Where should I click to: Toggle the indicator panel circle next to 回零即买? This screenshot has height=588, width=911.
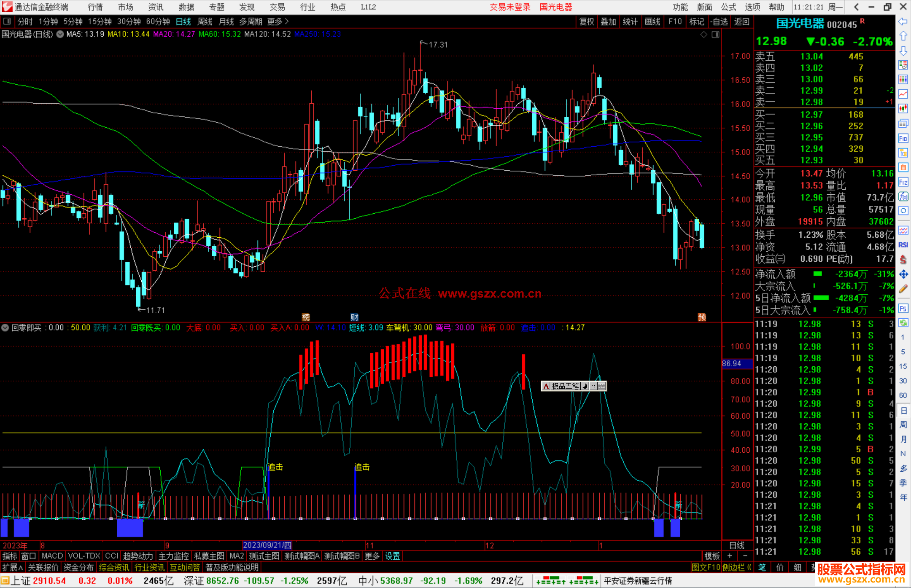5,328
